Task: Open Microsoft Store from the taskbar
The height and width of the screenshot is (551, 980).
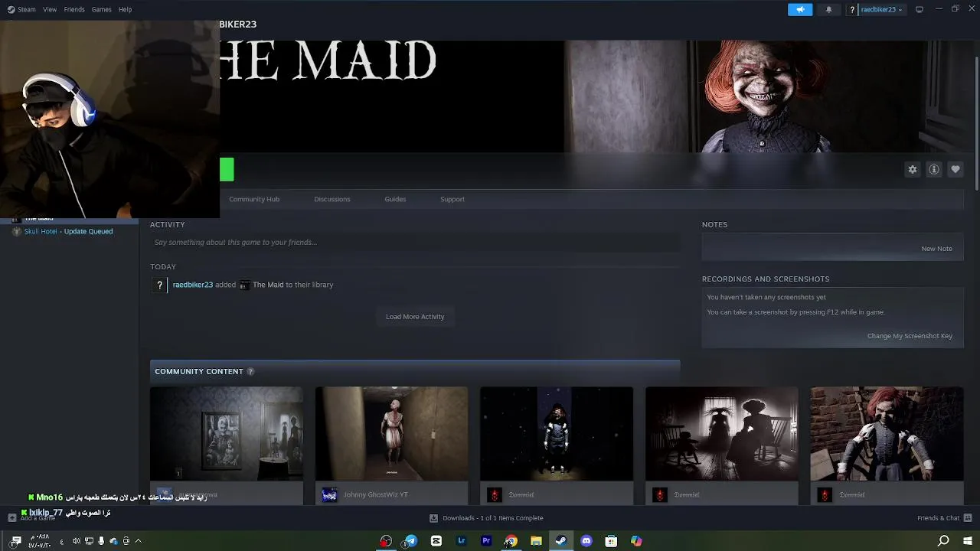Action: 611,541
